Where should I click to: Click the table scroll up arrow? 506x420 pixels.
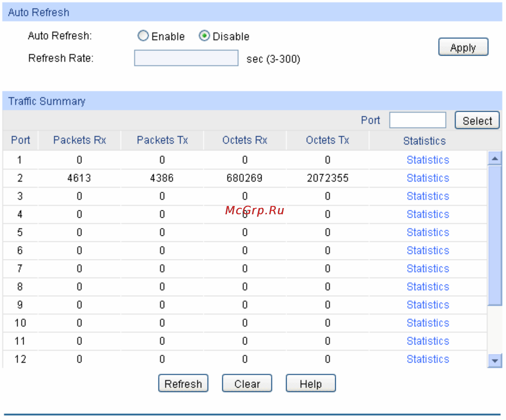tap(495, 158)
